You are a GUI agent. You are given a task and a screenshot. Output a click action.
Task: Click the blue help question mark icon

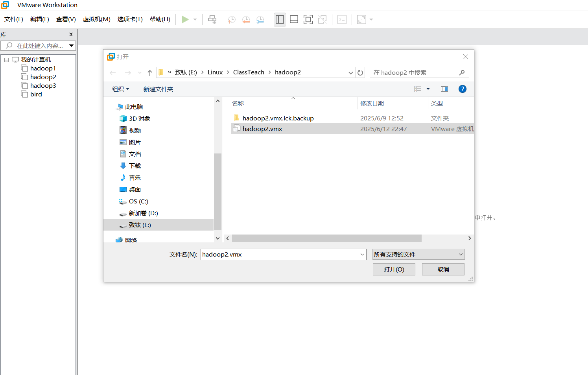tap(463, 89)
